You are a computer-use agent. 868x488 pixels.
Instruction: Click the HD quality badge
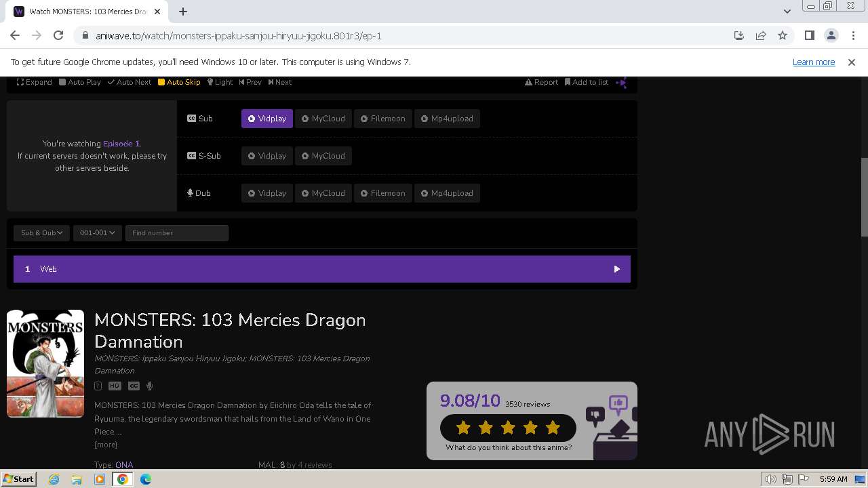pyautogui.click(x=115, y=386)
